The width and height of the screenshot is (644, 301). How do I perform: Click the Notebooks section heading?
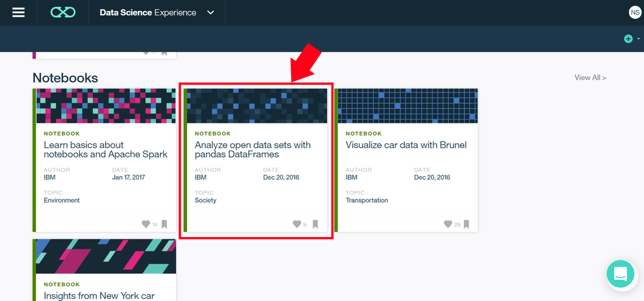click(65, 78)
